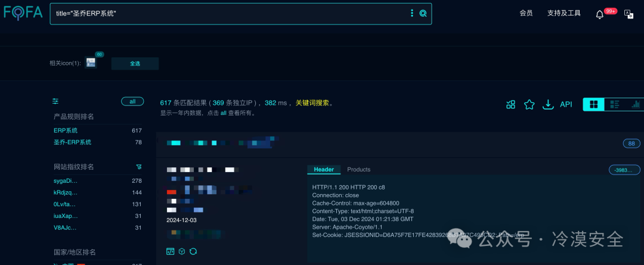Viewport: 644px width, 265px height.
Task: Open the notifications bell
Action: [x=600, y=15]
